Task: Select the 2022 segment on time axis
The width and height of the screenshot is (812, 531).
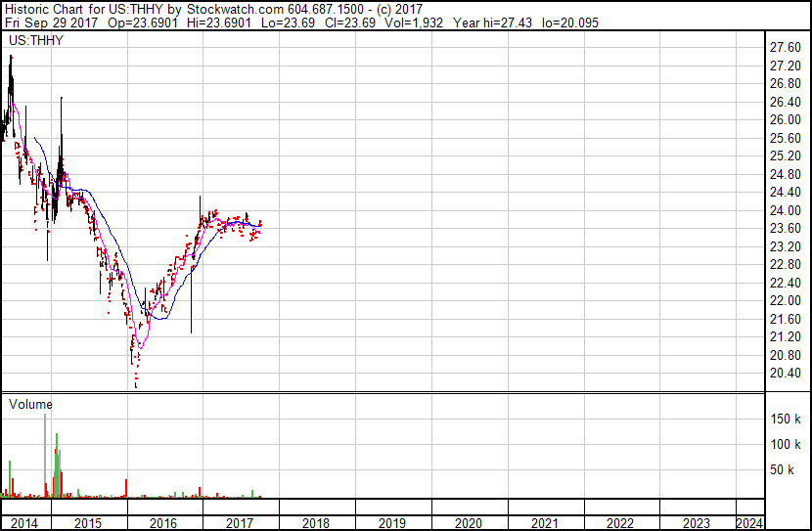Action: (x=620, y=523)
